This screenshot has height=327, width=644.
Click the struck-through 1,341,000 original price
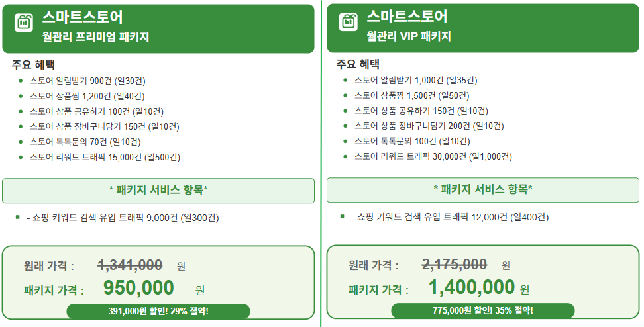130,265
